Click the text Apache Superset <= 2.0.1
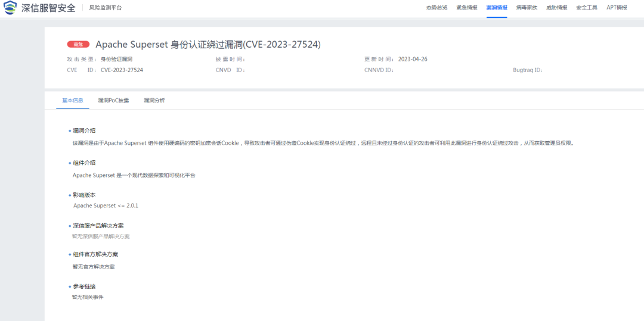The width and height of the screenshot is (644, 321). (x=106, y=205)
